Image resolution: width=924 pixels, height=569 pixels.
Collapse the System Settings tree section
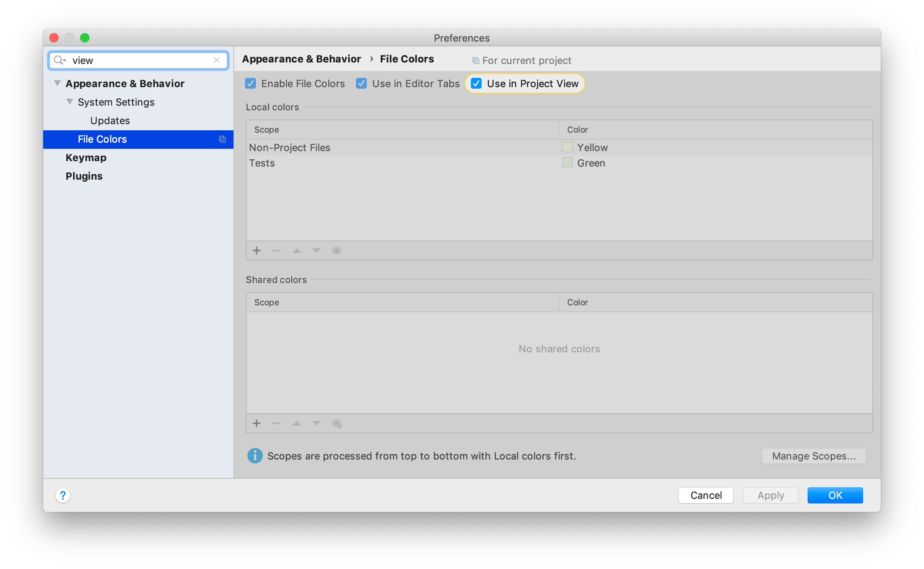70,101
